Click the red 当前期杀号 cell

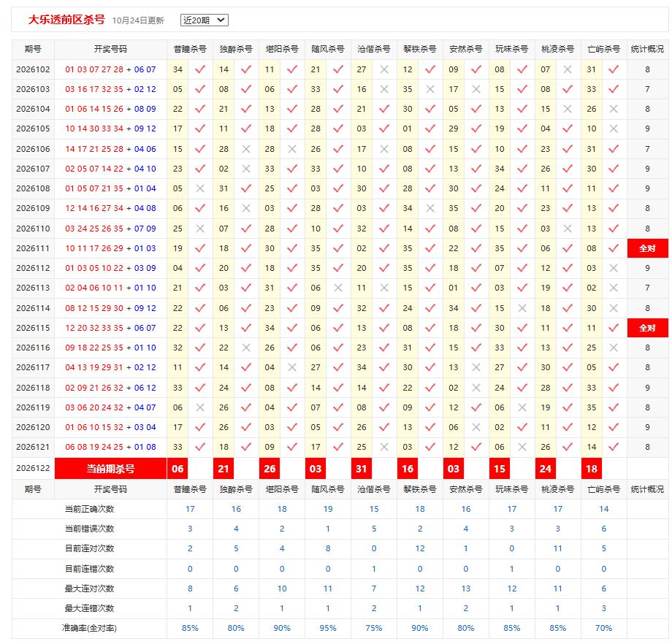coord(110,469)
